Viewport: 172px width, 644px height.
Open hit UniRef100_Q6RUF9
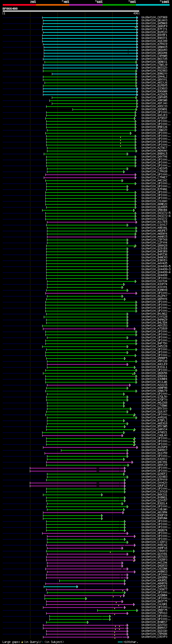[x=154, y=26]
